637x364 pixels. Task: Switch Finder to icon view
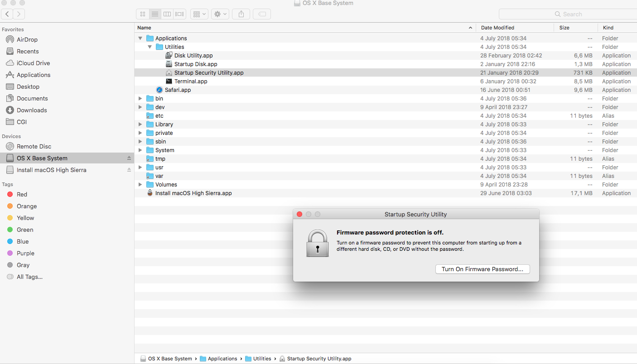(143, 14)
